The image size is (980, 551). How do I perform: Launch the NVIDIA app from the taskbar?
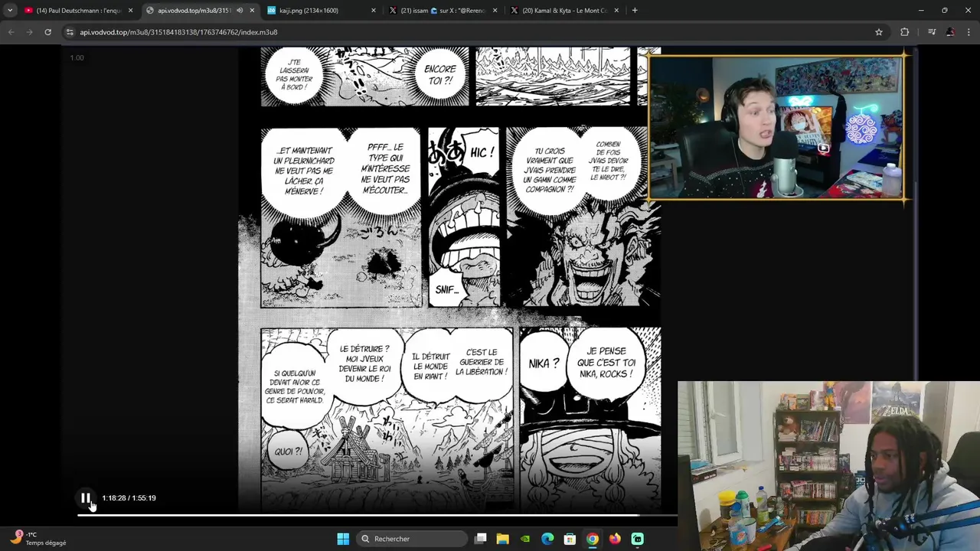pyautogui.click(x=525, y=539)
